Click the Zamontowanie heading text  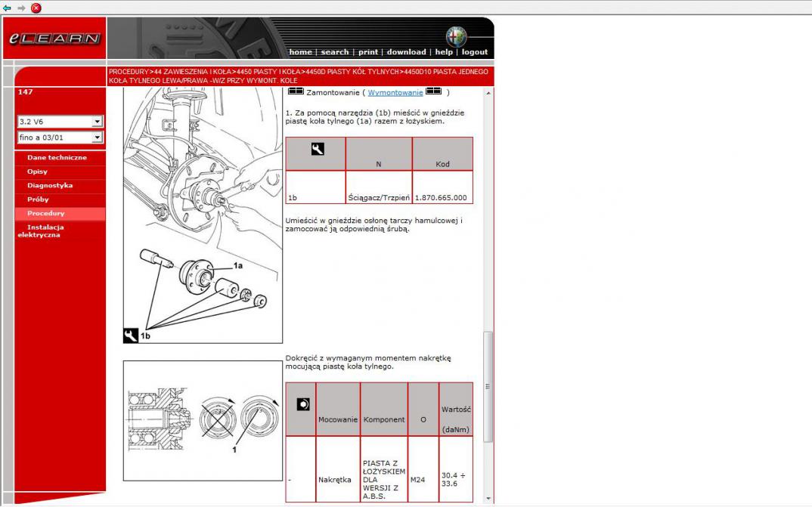click(x=333, y=93)
